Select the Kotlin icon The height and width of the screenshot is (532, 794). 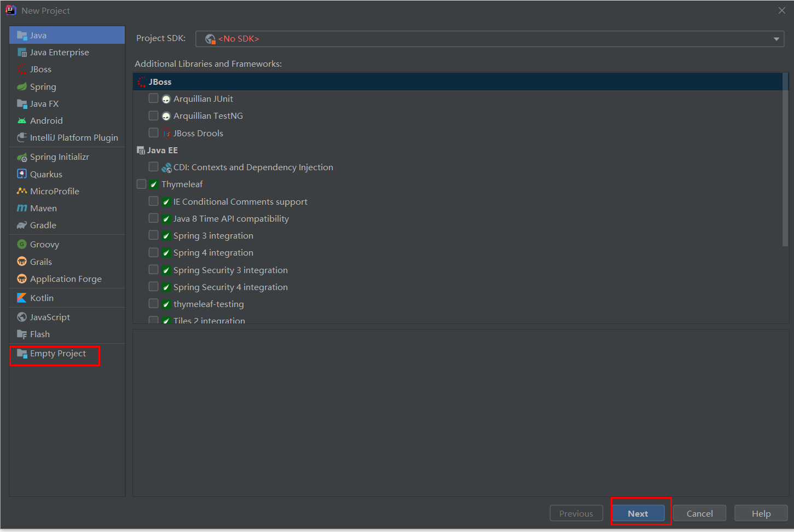[x=22, y=298]
